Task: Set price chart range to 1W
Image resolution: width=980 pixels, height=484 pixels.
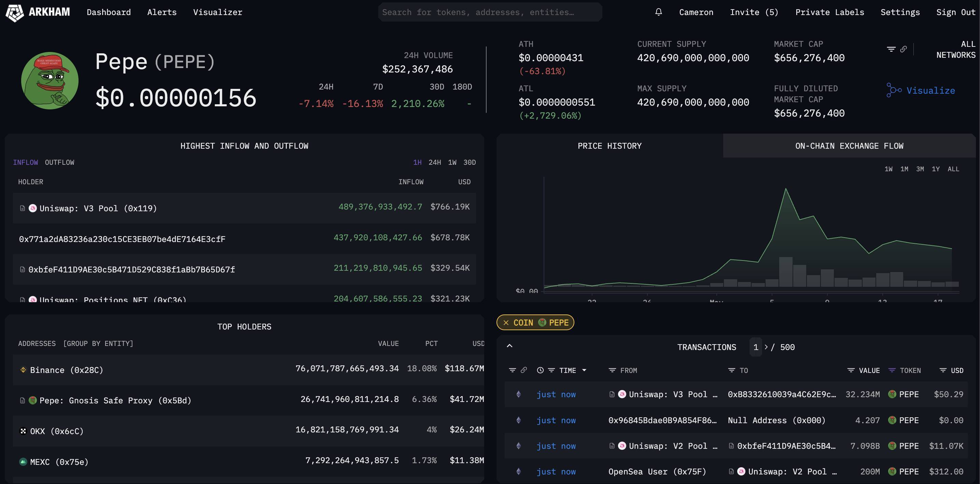Action: (x=888, y=169)
